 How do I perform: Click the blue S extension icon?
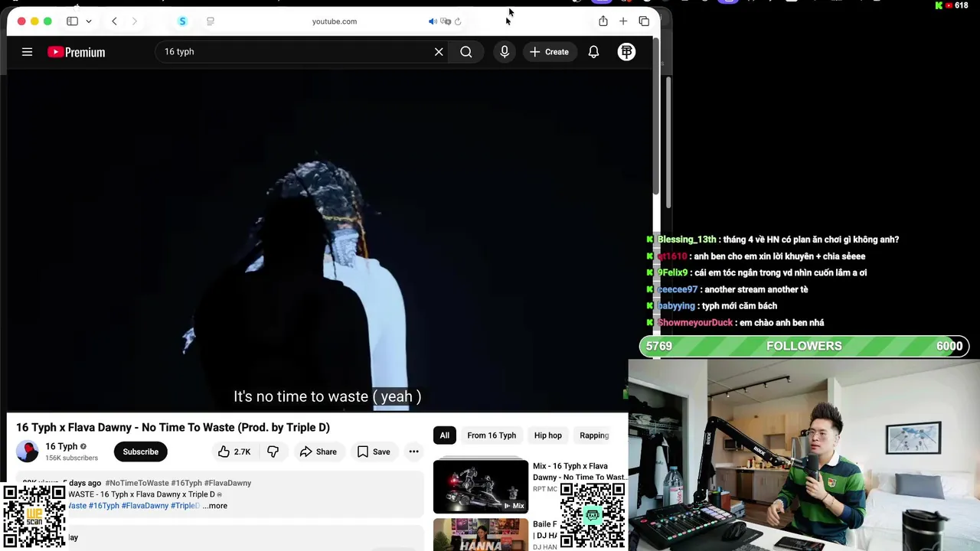[x=182, y=21]
